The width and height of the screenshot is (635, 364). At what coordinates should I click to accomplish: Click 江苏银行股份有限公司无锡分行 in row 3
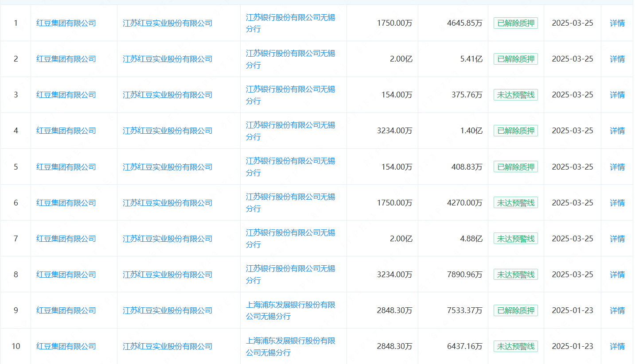tap(291, 95)
